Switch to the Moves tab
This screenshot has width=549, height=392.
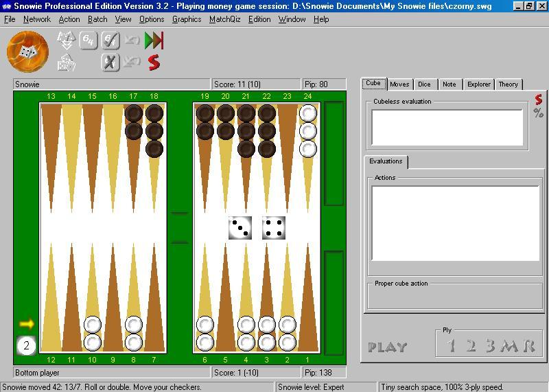[x=399, y=84]
